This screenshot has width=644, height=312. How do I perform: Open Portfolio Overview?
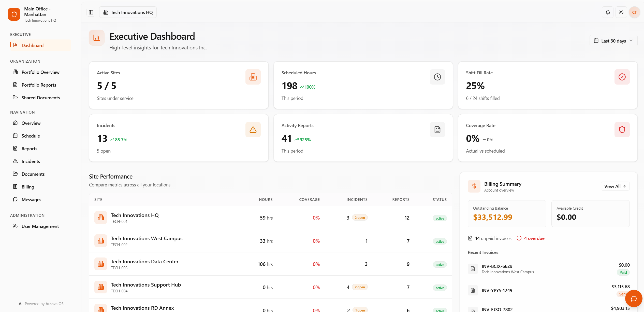pos(41,72)
